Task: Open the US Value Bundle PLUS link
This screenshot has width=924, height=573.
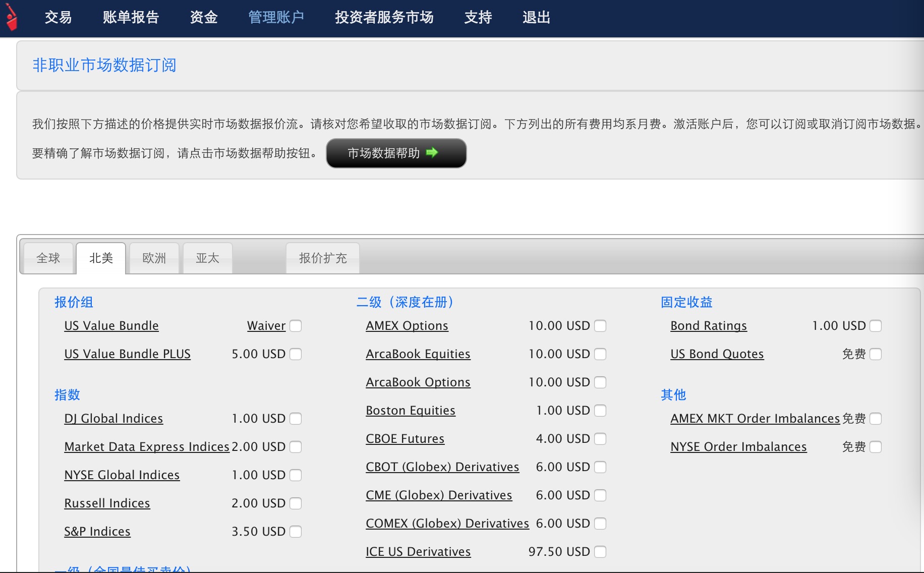Action: coord(128,354)
